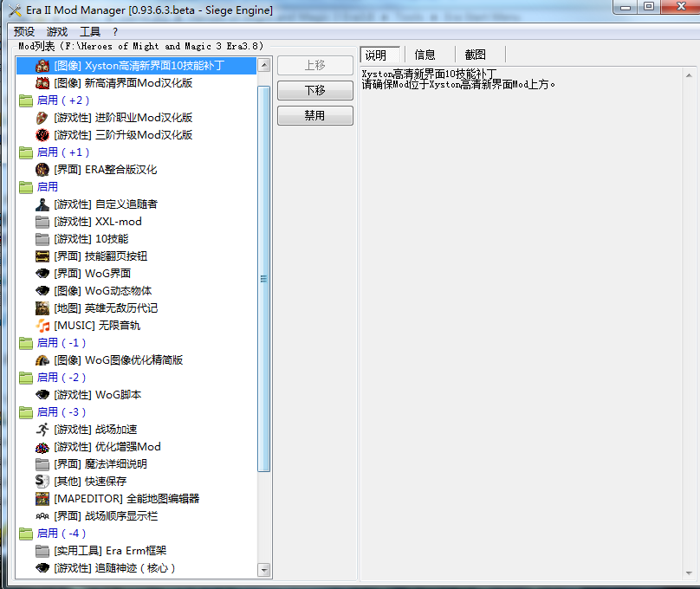Select [MUSIC] 无限音轨 text
This screenshot has height=589, width=700.
(97, 326)
